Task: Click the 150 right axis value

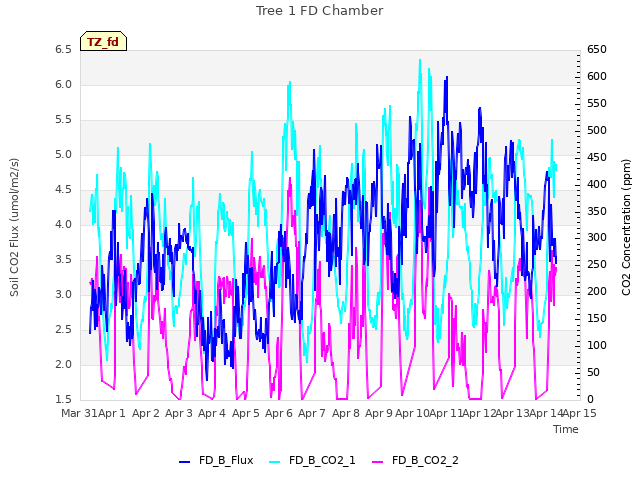Action: [597, 318]
